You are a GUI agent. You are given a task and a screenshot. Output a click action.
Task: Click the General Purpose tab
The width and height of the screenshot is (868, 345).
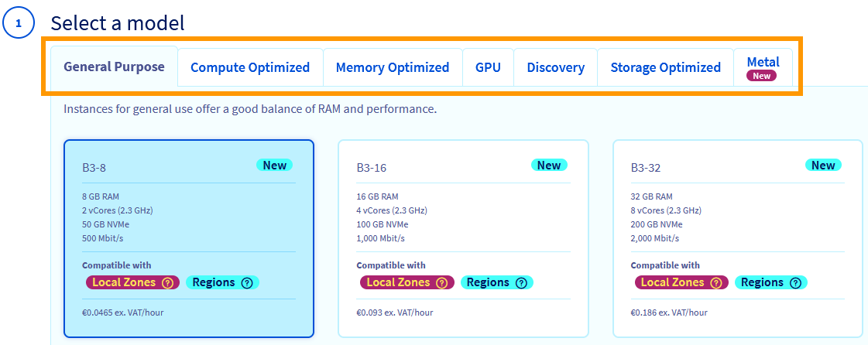click(x=114, y=67)
